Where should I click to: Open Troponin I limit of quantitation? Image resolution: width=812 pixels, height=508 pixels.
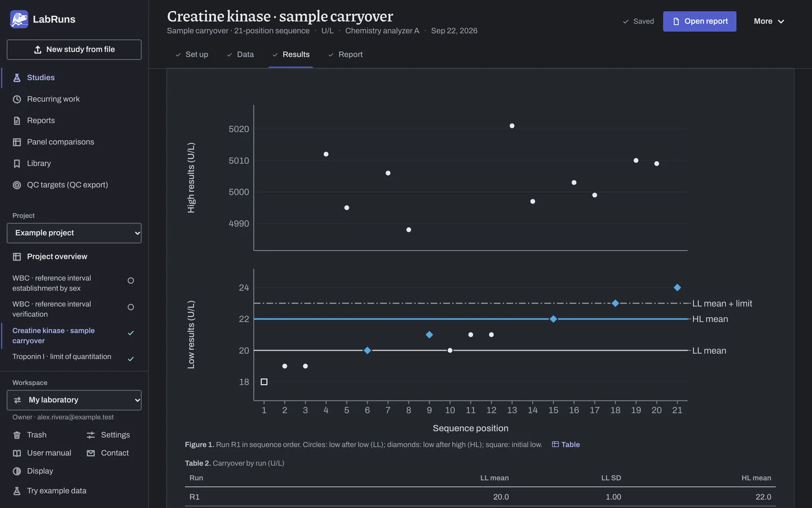tap(74, 357)
